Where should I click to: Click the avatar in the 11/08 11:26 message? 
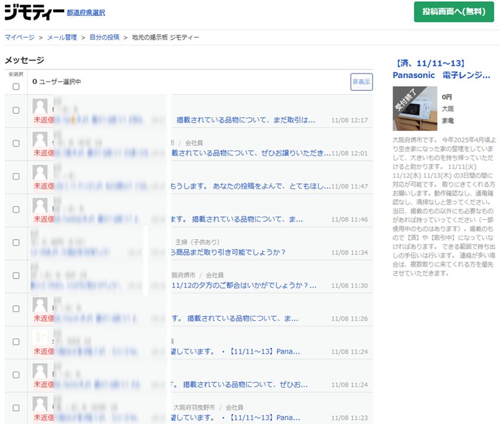[x=40, y=304]
